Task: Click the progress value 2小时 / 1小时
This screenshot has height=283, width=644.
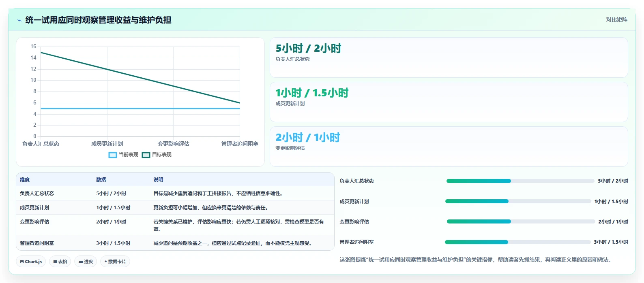Action: pos(613,222)
